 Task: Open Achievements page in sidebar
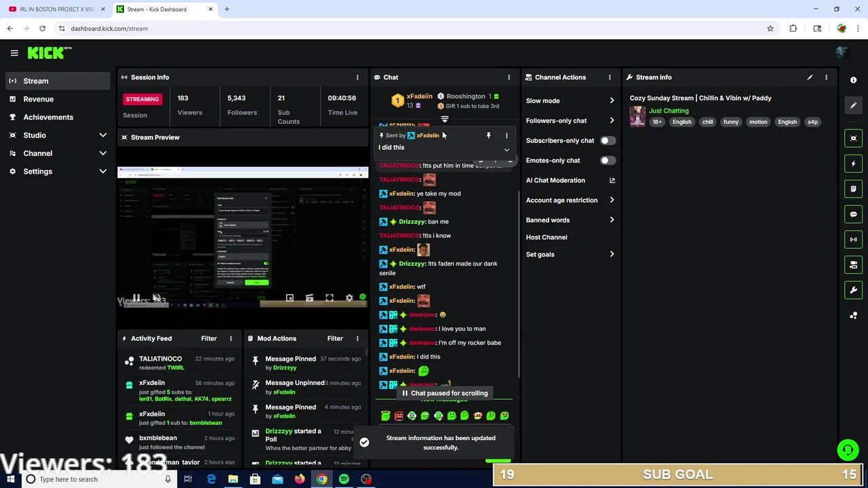click(x=57, y=117)
